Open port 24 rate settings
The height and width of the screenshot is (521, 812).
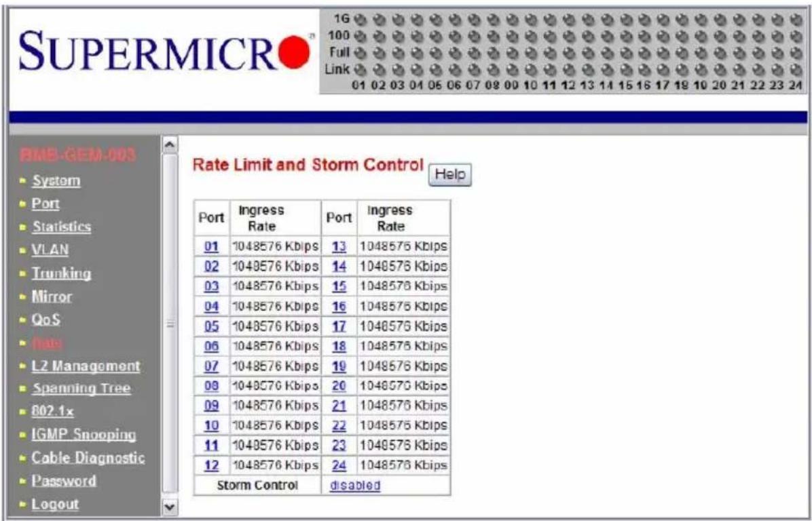[x=339, y=465]
